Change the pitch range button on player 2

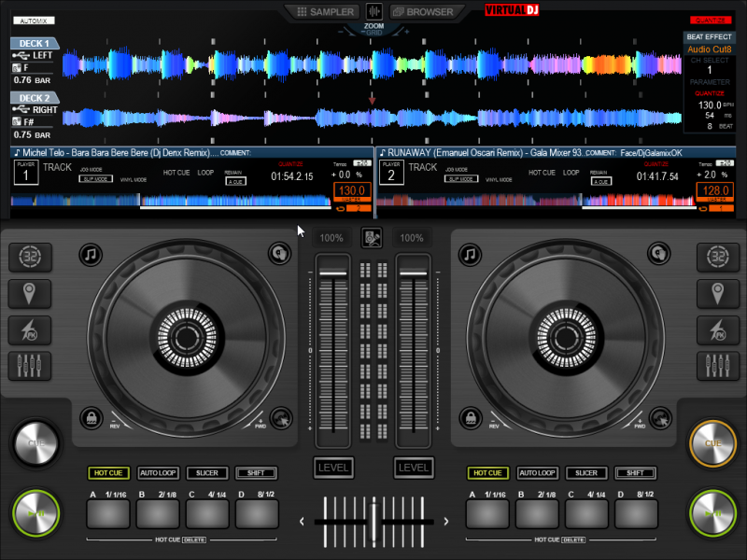(725, 163)
